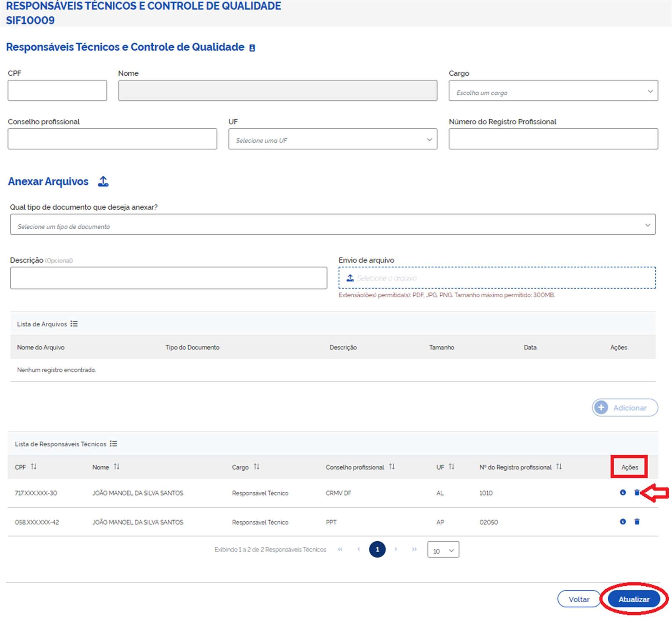Change rows per page dropdown showing 10

(443, 550)
